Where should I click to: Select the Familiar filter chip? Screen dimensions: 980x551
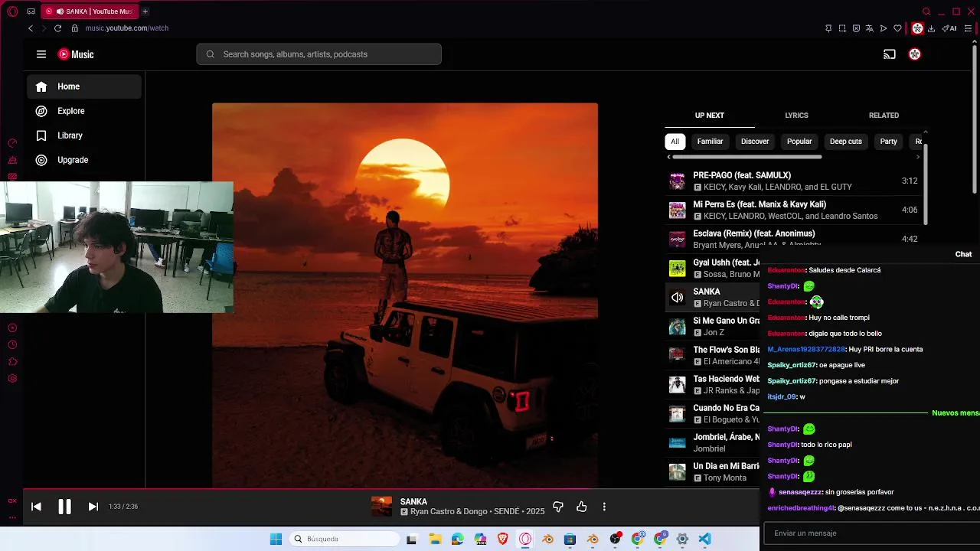710,142
